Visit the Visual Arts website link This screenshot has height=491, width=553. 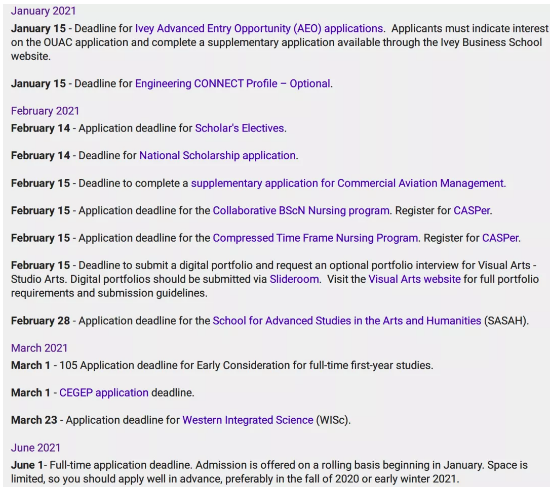click(x=414, y=279)
